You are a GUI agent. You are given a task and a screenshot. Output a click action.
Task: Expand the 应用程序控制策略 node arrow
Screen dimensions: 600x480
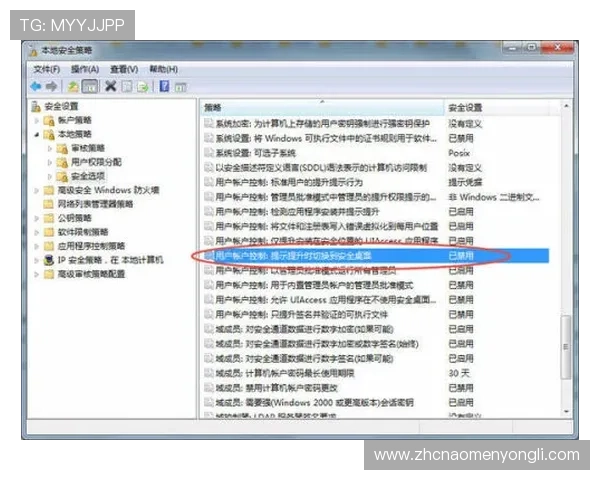pos(37,246)
